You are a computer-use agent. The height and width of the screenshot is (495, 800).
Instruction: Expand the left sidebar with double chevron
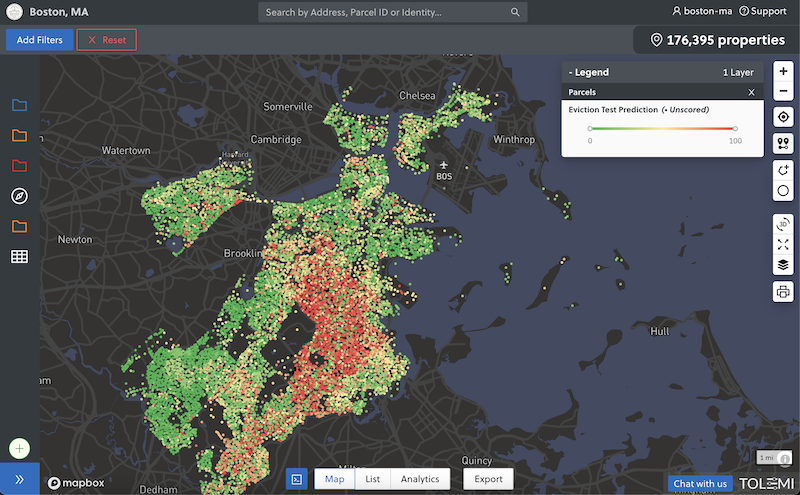click(19, 480)
